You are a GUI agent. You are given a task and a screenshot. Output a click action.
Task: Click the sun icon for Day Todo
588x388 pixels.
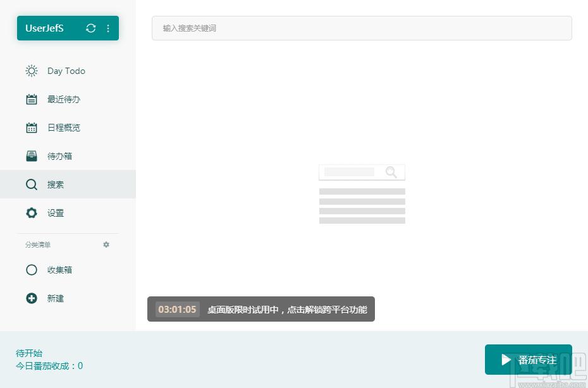tap(32, 71)
